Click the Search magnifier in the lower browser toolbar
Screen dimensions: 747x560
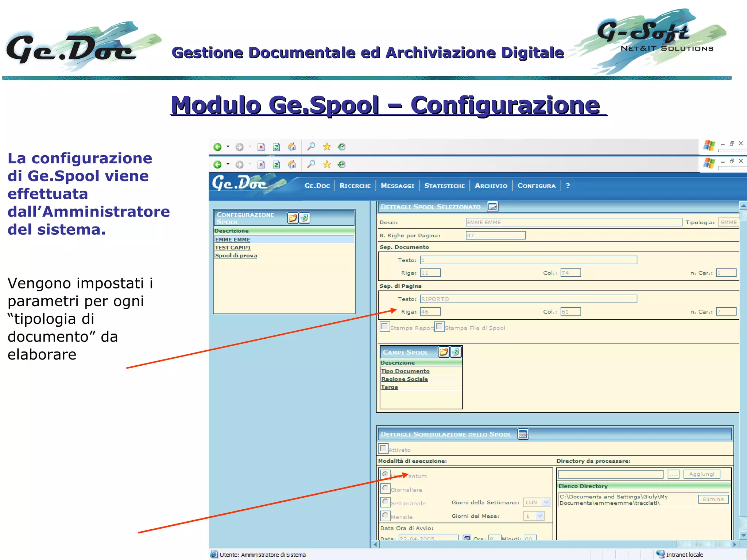pyautogui.click(x=311, y=164)
